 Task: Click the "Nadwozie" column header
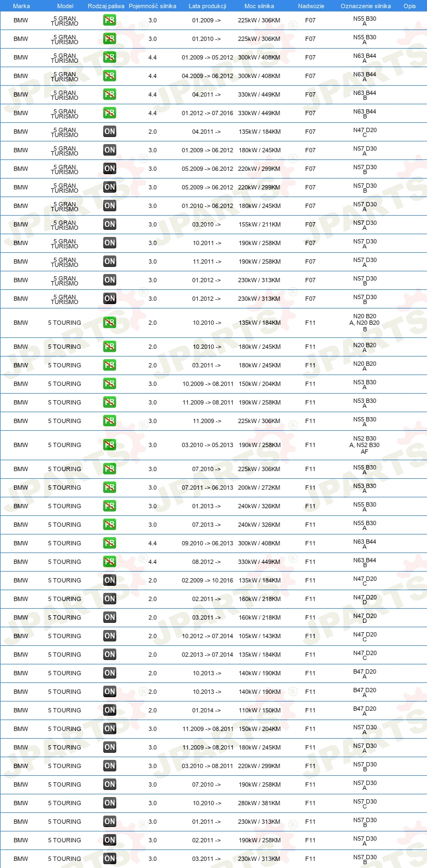(311, 6)
